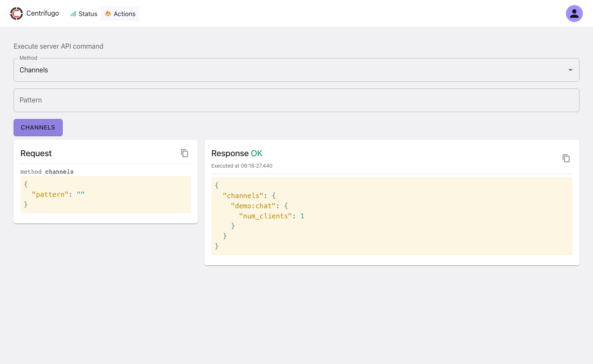Image resolution: width=593 pixels, height=364 pixels.
Task: Click the green OK status text
Action: (x=257, y=153)
